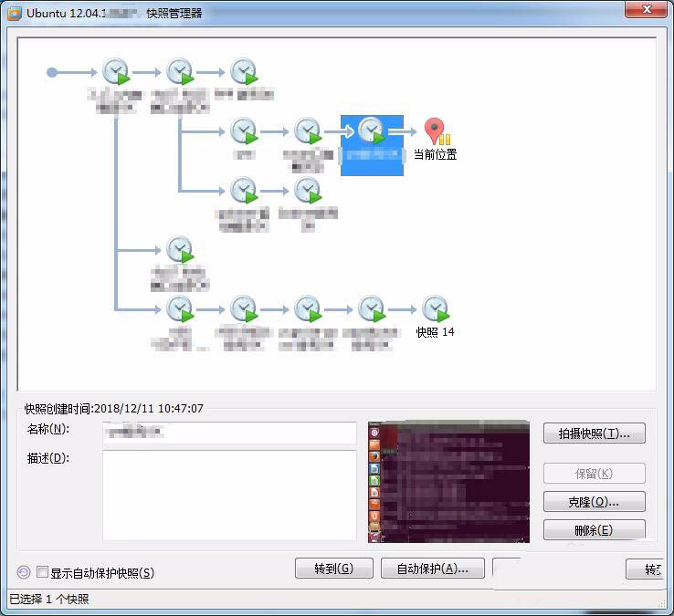Click the VMware icon in title bar
The image size is (674, 616).
(x=15, y=14)
